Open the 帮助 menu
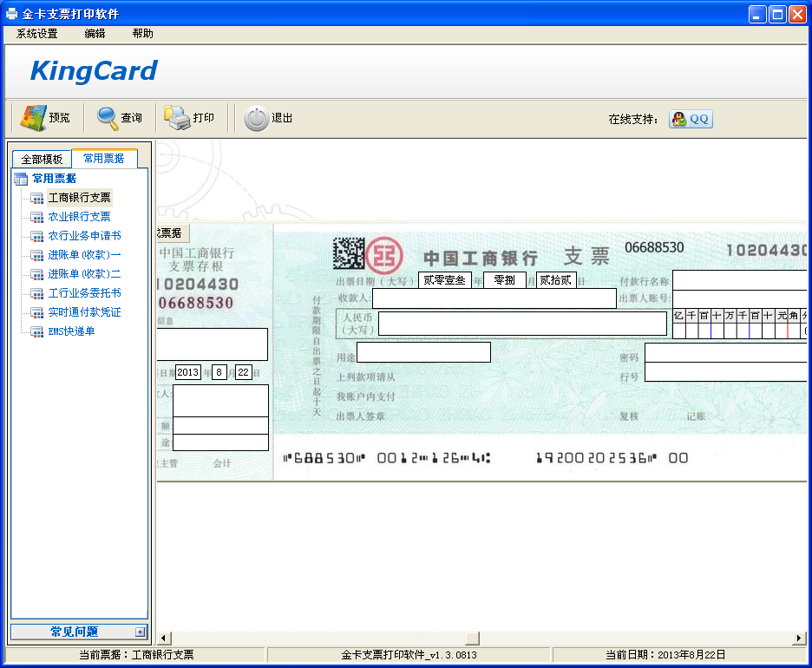The image size is (812, 668). pyautogui.click(x=141, y=33)
